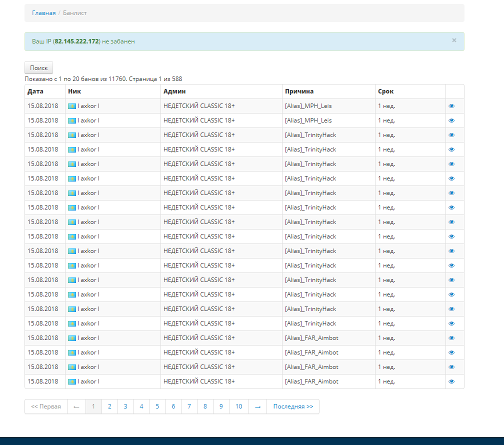Click the Kazakhstan flag in the last table row
Viewport: 504px width, 445px height.
[x=72, y=381]
